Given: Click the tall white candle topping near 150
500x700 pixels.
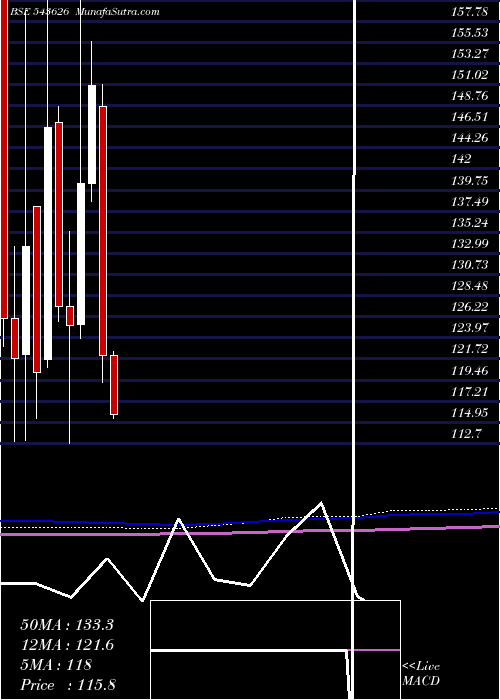Looking at the screenshot, I should tap(92, 134).
